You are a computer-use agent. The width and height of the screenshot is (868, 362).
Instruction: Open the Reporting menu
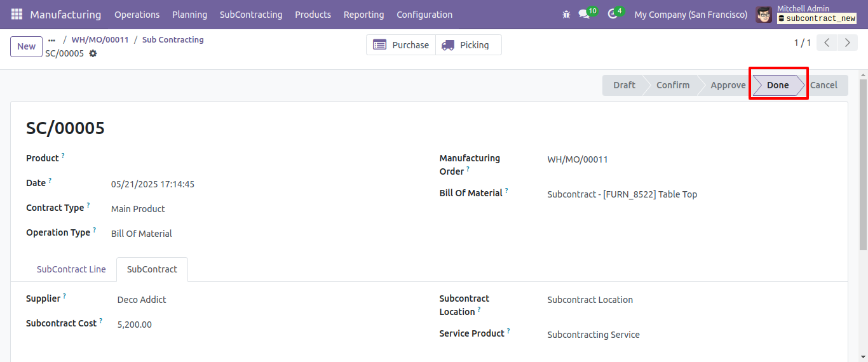[x=363, y=14]
